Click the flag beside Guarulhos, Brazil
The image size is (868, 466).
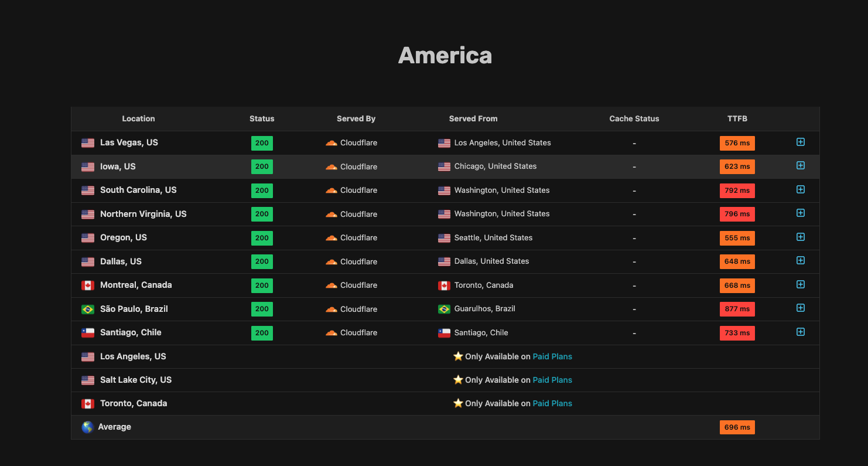445,309
